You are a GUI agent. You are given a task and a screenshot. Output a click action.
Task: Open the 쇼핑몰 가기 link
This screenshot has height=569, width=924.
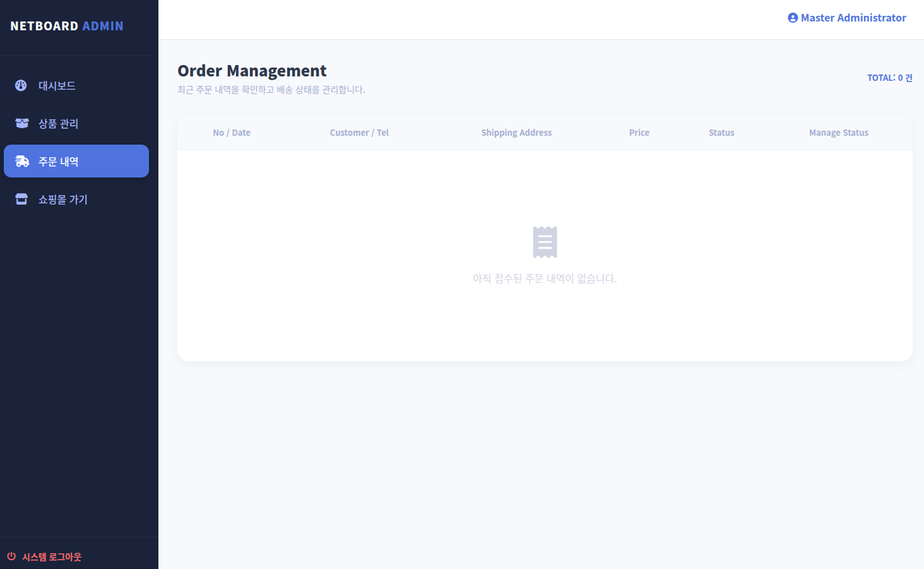(x=62, y=200)
